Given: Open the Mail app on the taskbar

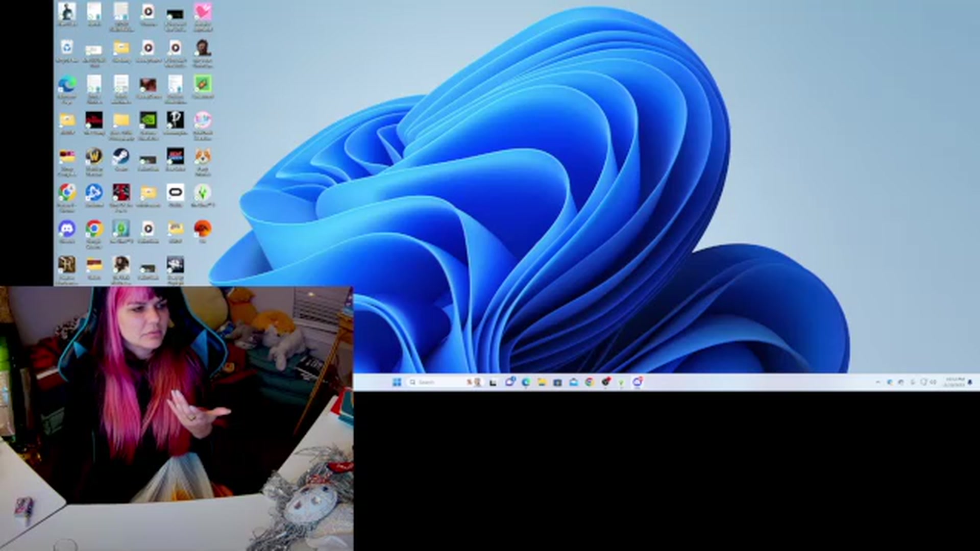Looking at the screenshot, I should [x=574, y=382].
